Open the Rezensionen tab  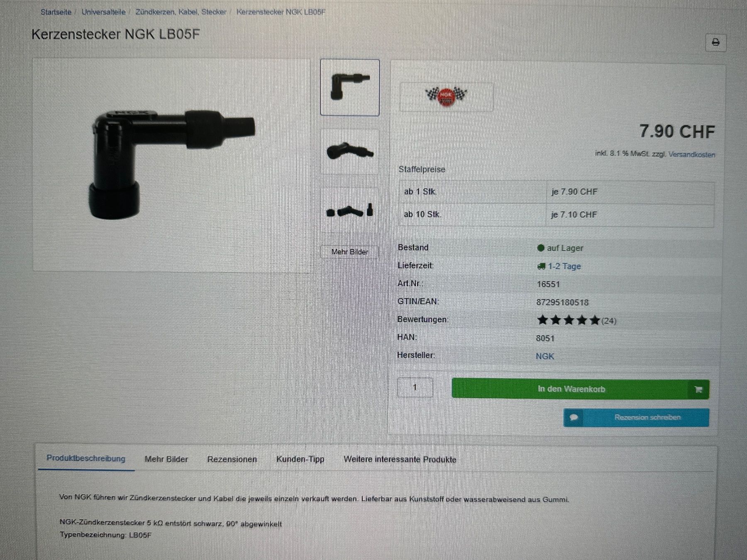click(x=232, y=459)
